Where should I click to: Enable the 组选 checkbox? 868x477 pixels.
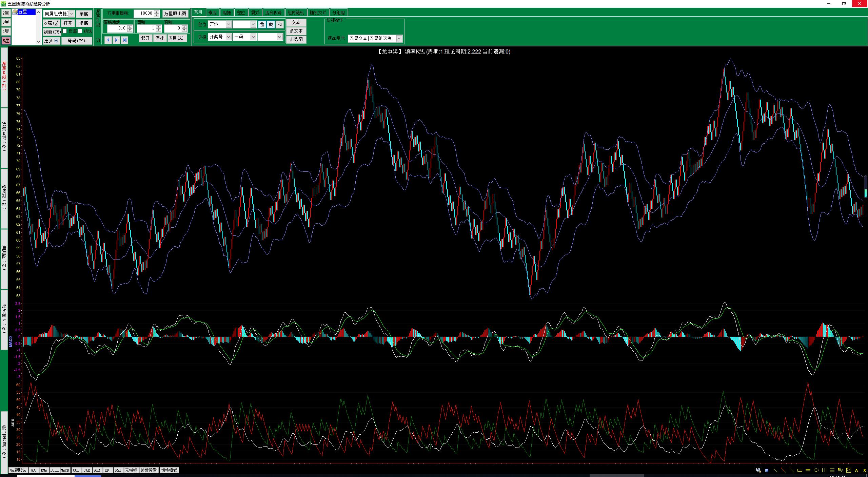[80, 31]
